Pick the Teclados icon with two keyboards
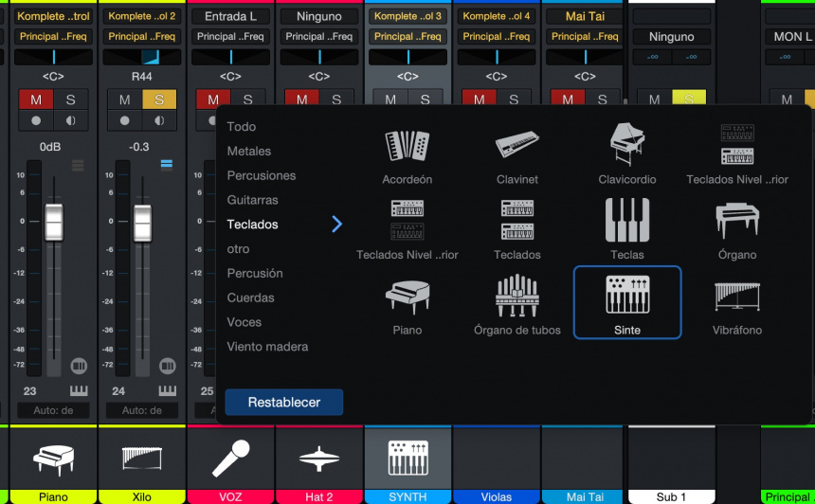 (517, 220)
